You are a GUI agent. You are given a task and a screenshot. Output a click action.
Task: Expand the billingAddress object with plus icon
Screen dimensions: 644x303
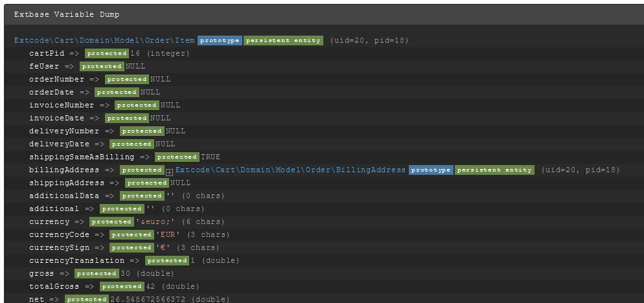click(x=169, y=173)
